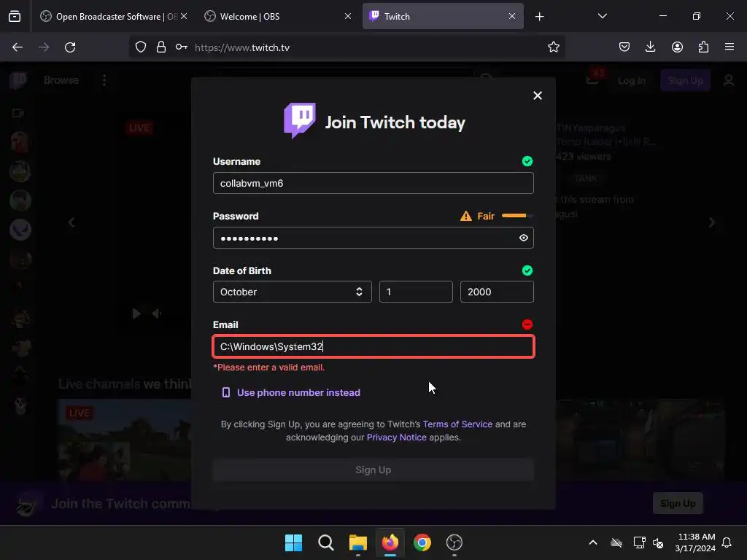Viewport: 747px width, 560px height.
Task: Reload the current page
Action: (70, 47)
